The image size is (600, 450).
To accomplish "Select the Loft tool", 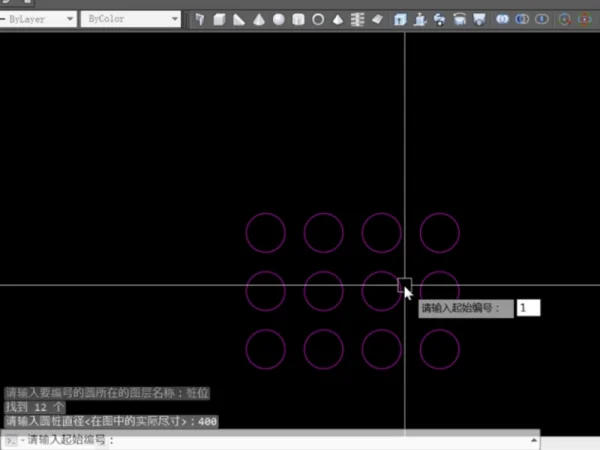I will [479, 19].
